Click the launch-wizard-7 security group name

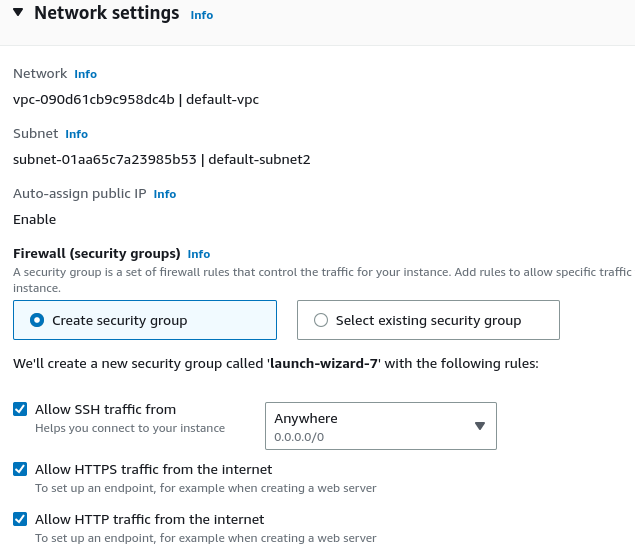324,363
